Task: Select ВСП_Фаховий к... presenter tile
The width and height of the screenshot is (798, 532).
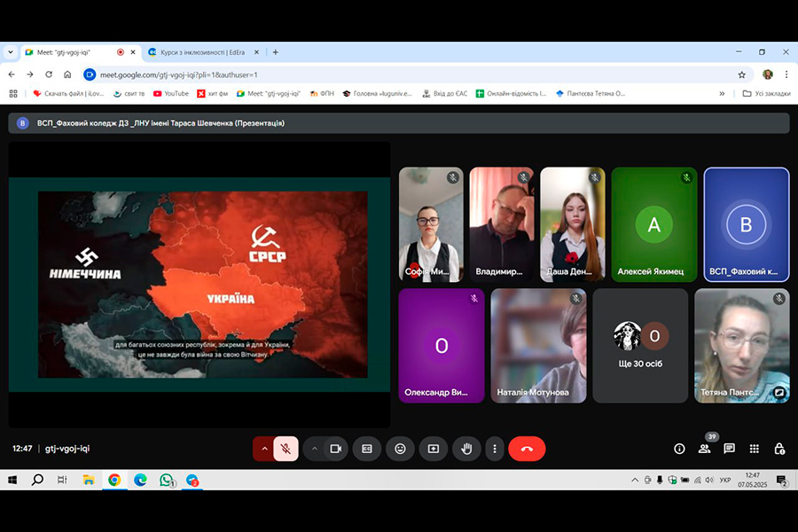Action: (x=746, y=224)
